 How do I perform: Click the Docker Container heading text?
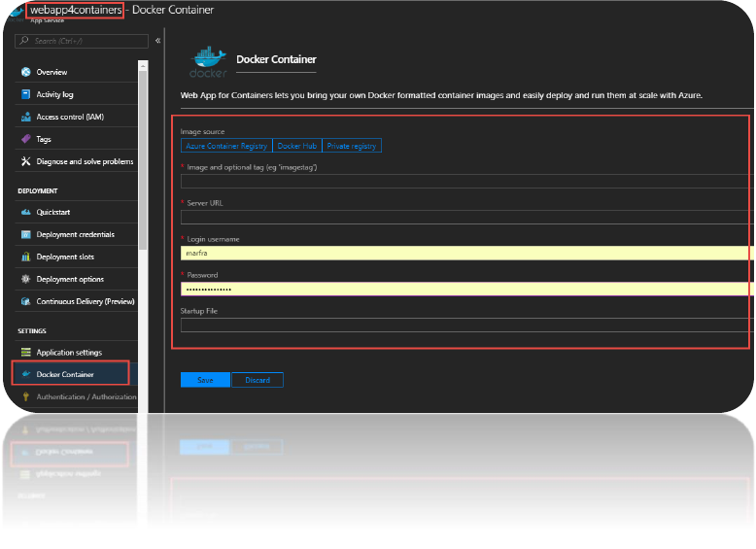(x=276, y=59)
